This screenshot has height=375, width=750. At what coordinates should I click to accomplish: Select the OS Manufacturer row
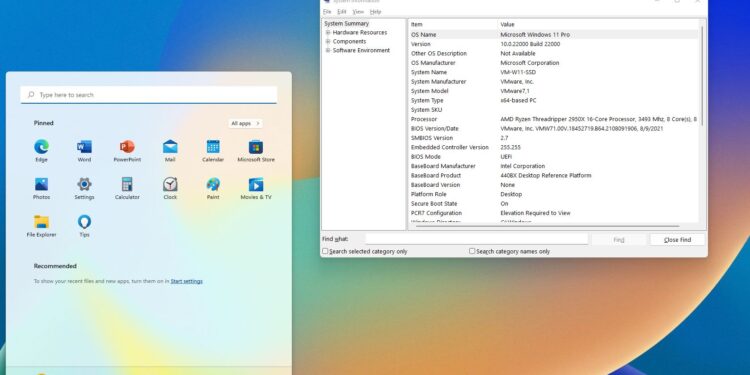554,63
